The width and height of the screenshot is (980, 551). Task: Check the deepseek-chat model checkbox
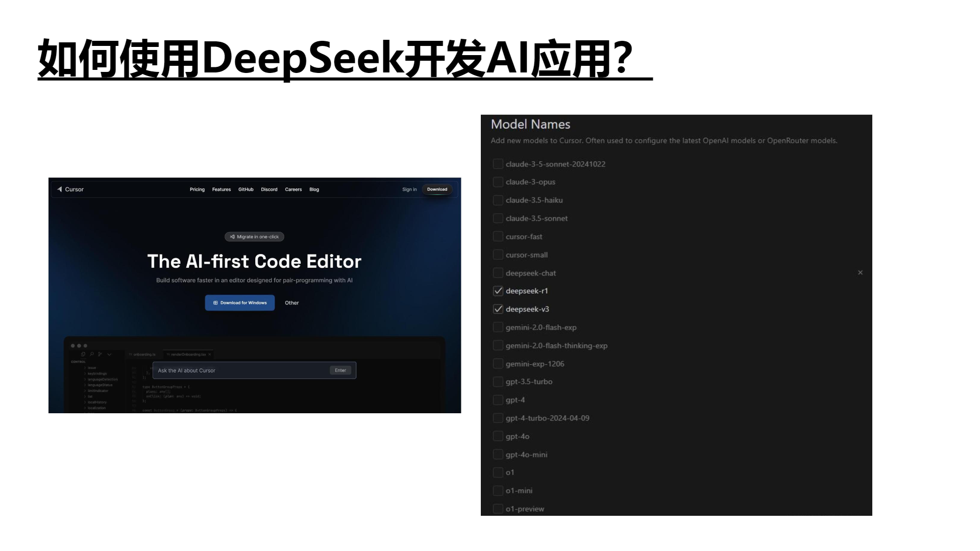[x=498, y=273]
